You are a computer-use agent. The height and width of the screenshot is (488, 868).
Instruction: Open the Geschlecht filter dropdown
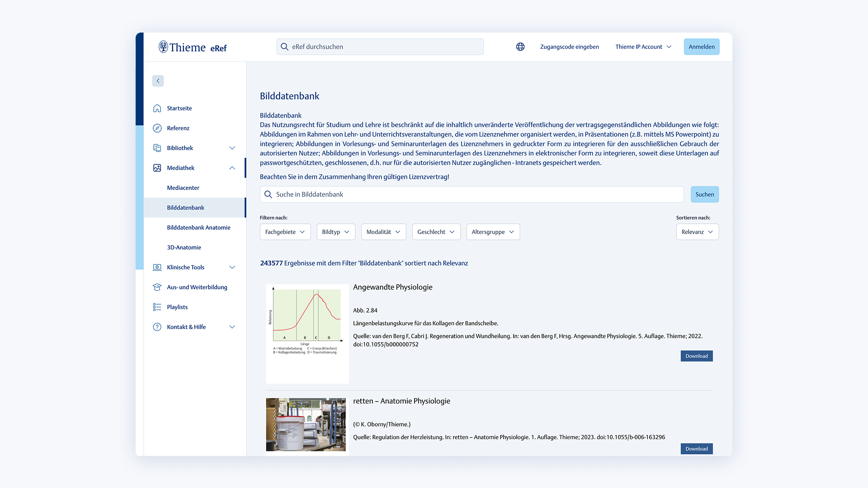point(436,232)
